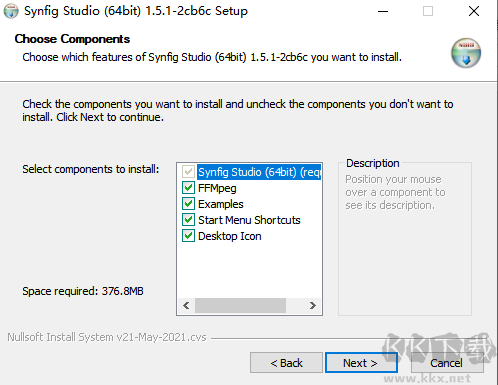
Task: Click the left scroll arrow of component list
Action: point(186,305)
